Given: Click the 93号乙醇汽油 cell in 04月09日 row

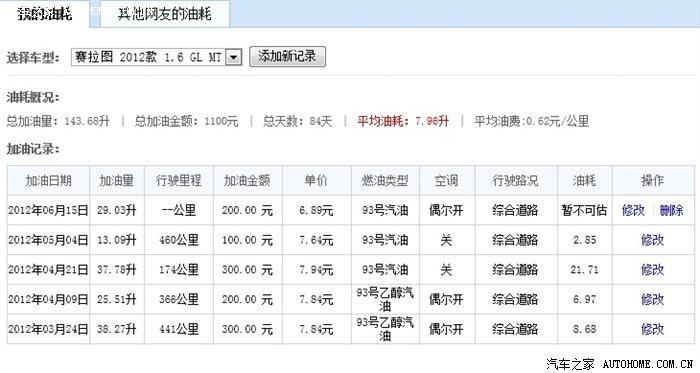Looking at the screenshot, I should point(385,299).
